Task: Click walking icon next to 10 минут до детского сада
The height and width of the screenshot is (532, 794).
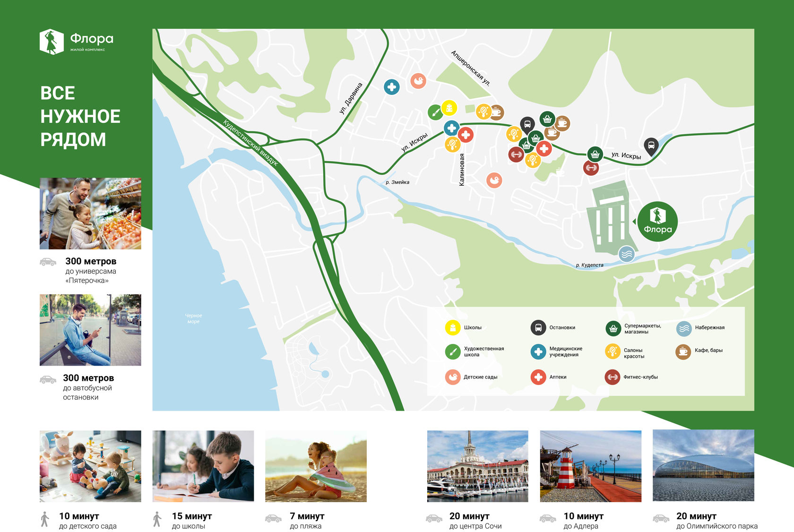Action: pos(45,519)
